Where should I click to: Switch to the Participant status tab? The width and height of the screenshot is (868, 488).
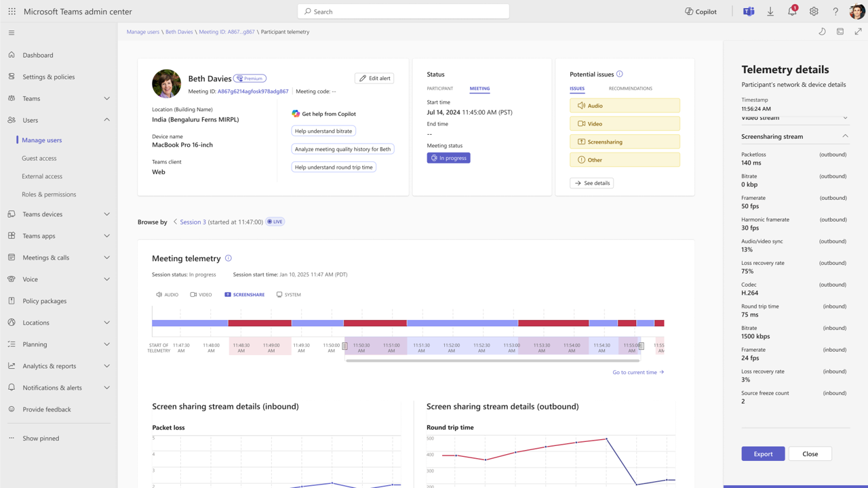click(439, 89)
